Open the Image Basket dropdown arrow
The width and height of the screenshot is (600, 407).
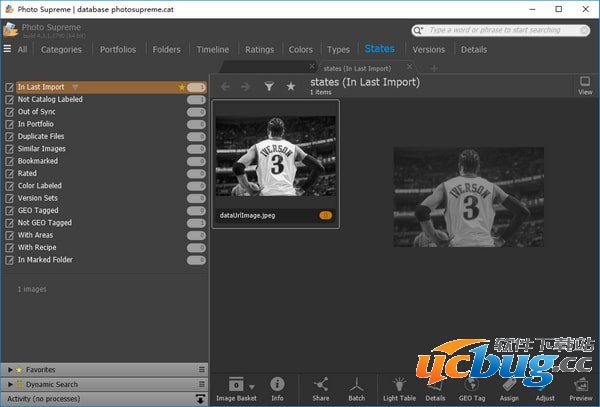pos(252,386)
